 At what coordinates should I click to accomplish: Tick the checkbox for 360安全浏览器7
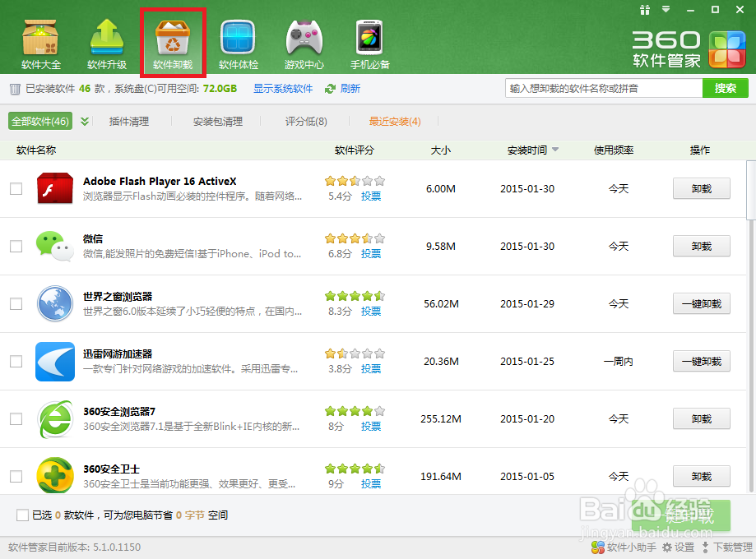point(16,418)
